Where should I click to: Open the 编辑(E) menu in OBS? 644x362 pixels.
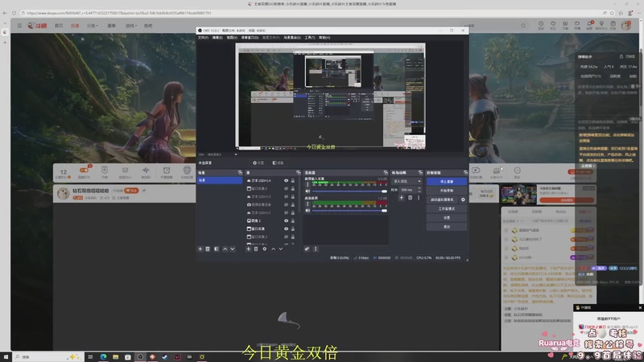pyautogui.click(x=217, y=37)
